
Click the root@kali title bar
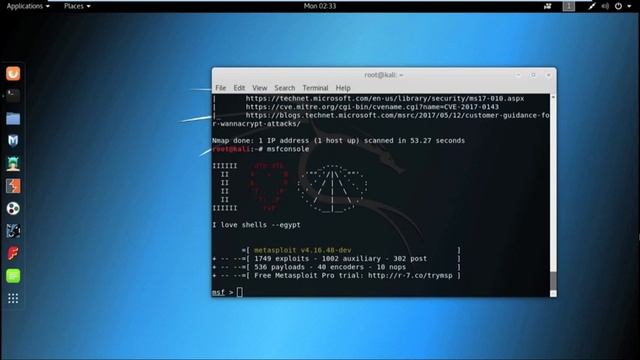pos(384,75)
